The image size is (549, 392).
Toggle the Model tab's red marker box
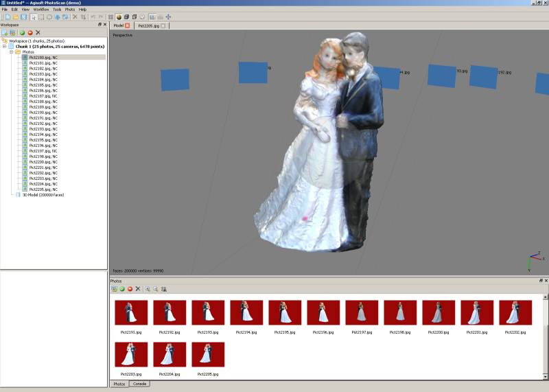click(128, 25)
